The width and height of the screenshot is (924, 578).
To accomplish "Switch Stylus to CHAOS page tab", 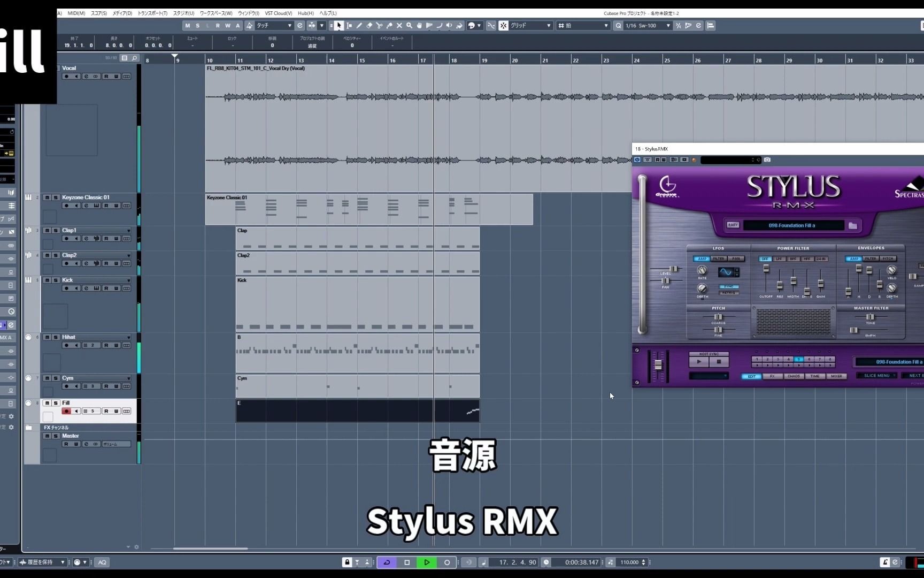I will click(x=794, y=376).
